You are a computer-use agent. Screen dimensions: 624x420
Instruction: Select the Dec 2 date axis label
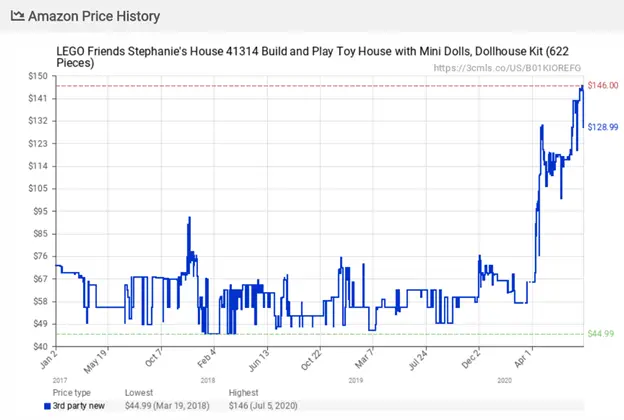(x=471, y=358)
